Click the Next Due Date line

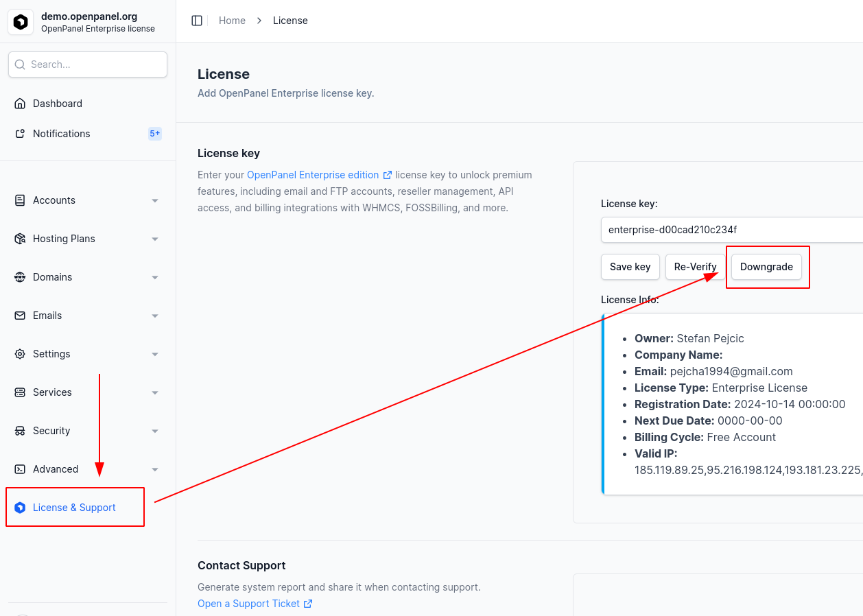coord(709,420)
